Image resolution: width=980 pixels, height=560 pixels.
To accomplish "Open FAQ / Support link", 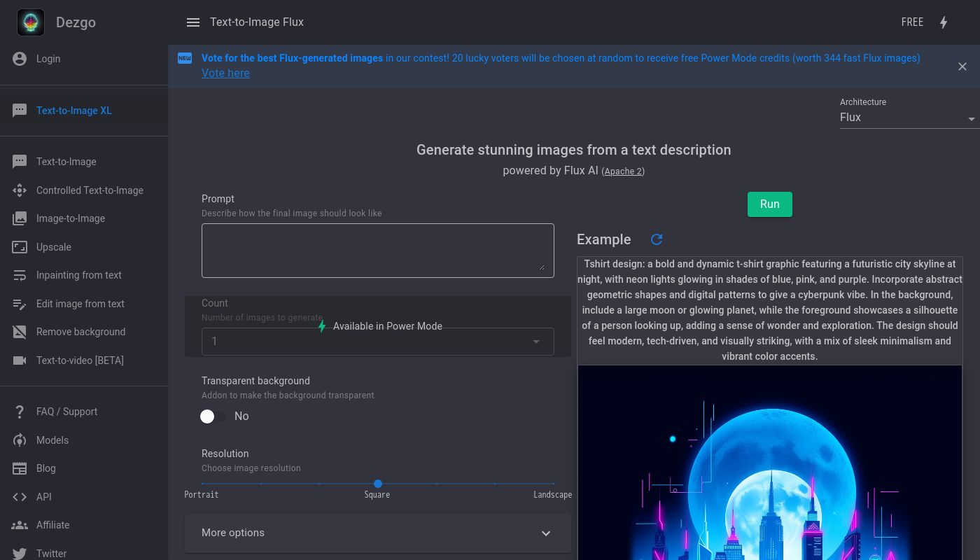I will pos(84,412).
